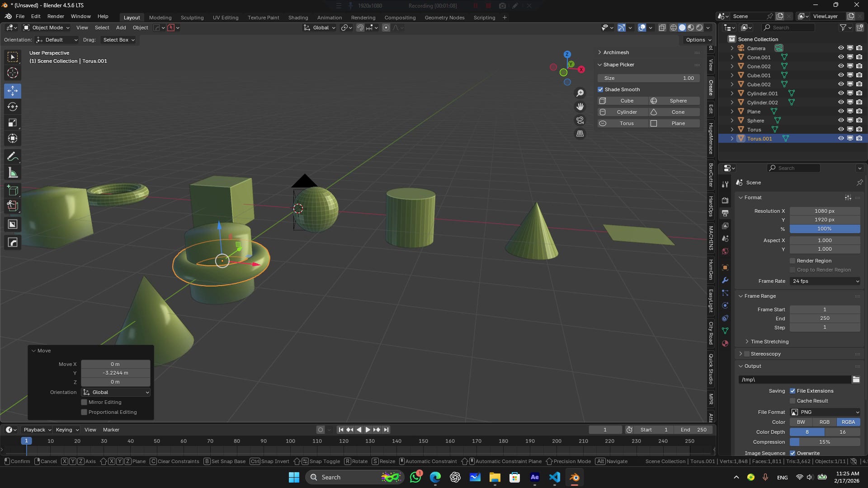Add a Sphere from Shape Picker
Screen dimensions: 868x488
675,101
